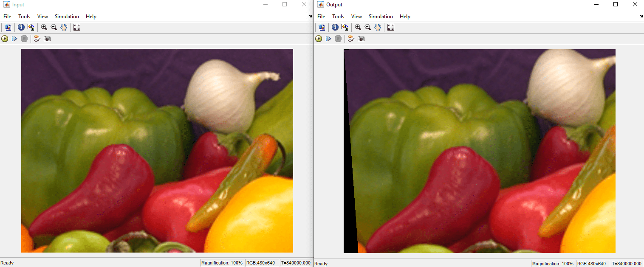The image size is (644, 267).
Task: Click the peppers image in Input window
Action: (157, 151)
